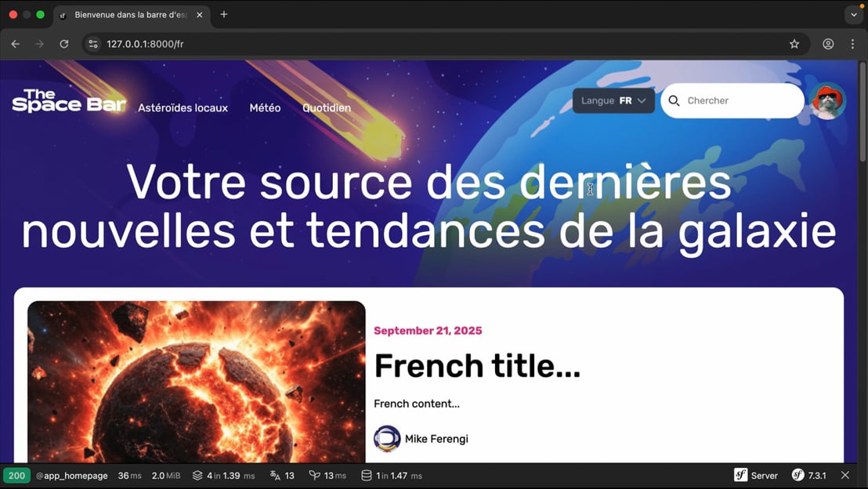The width and height of the screenshot is (868, 489).
Task: Open the @app_homepage route panel
Action: point(72,476)
